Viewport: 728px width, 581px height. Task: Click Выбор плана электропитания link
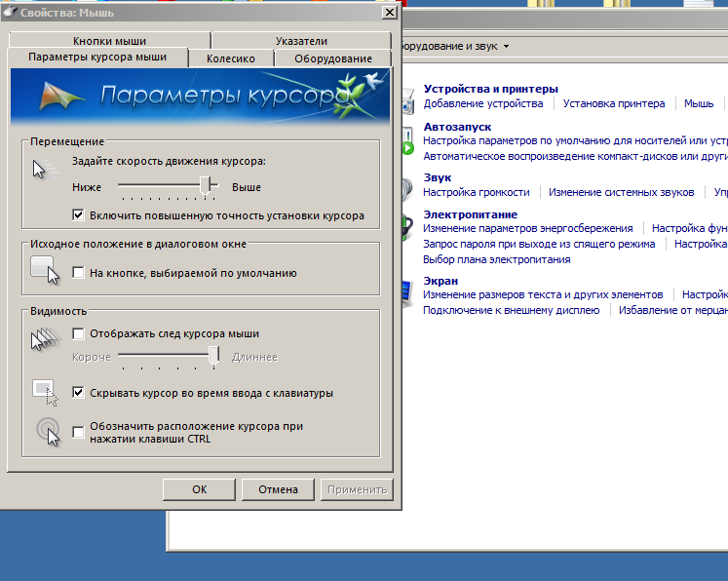point(497,259)
